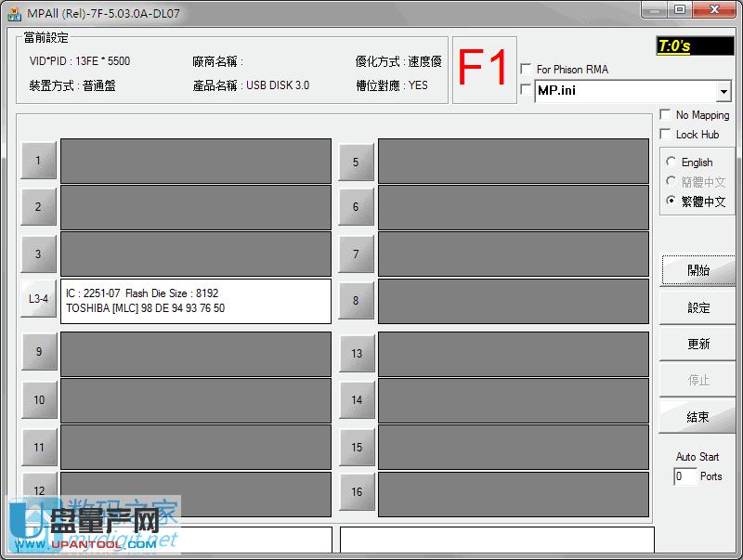
Task: Click port slot button 13
Action: pyautogui.click(x=356, y=353)
